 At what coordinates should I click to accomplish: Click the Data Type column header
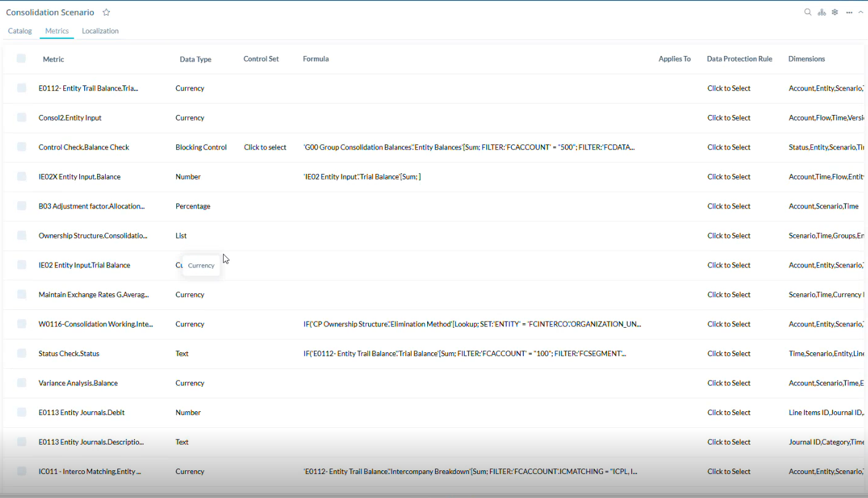[x=195, y=58]
